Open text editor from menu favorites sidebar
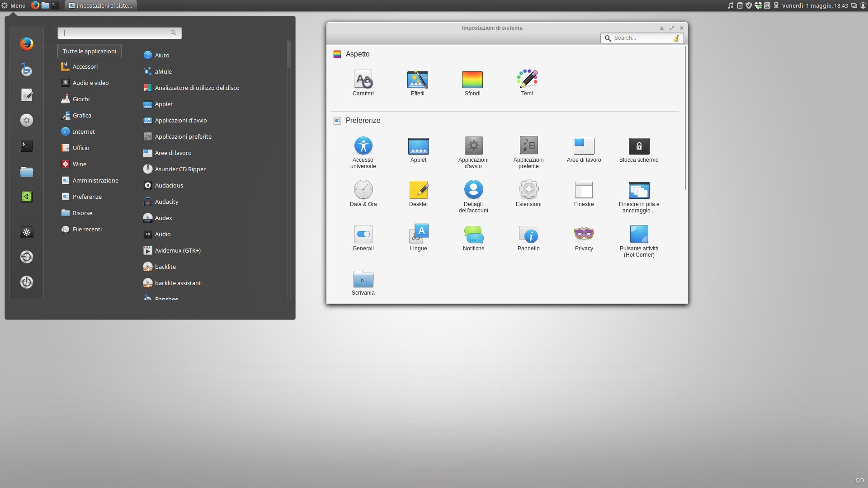 pyautogui.click(x=27, y=95)
